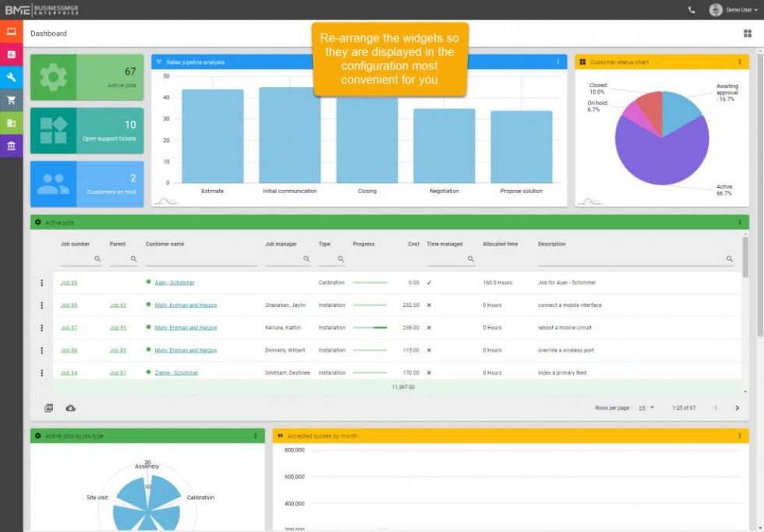Click Customer status chart header grid icon
764x532 pixels.
(x=582, y=62)
